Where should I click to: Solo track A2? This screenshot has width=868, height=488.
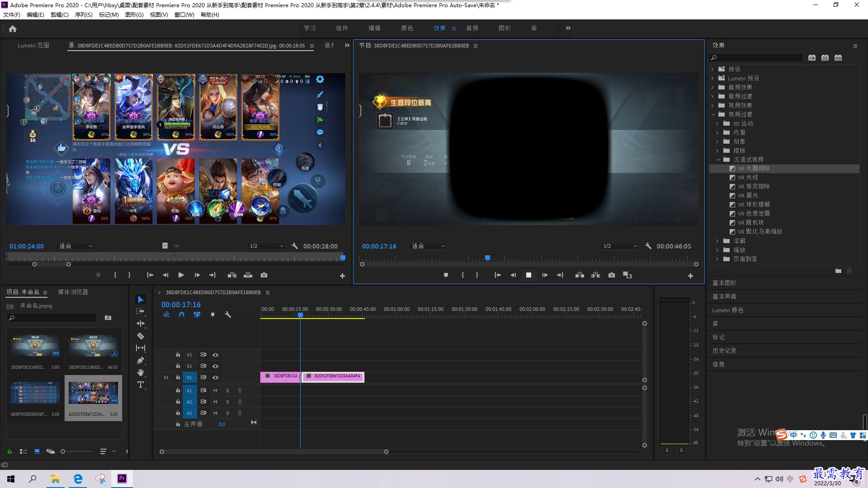(227, 402)
